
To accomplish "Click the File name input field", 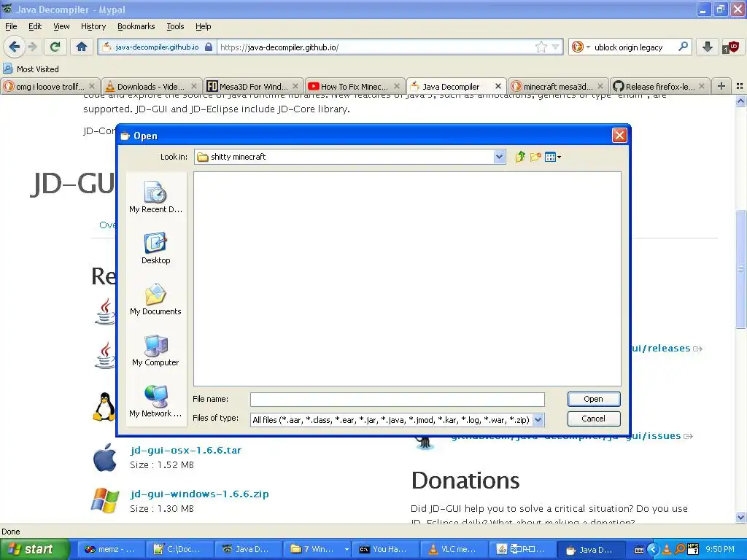I will pos(398,399).
